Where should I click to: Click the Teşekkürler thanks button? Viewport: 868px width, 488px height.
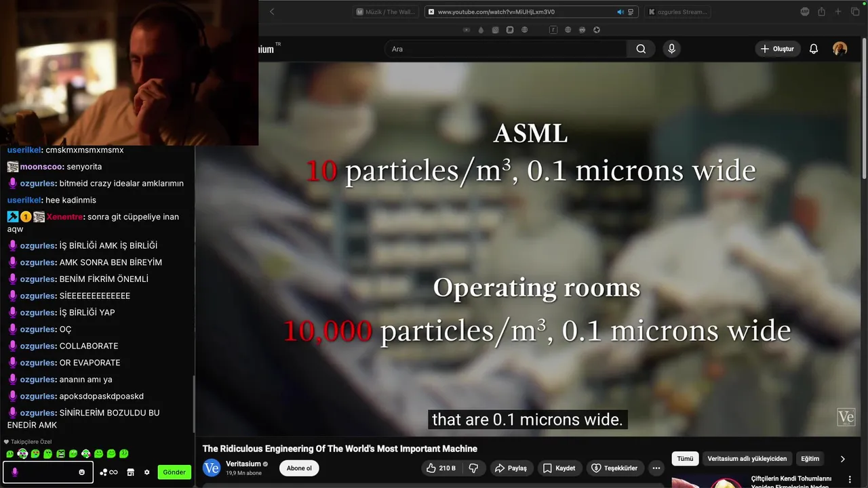tap(614, 468)
